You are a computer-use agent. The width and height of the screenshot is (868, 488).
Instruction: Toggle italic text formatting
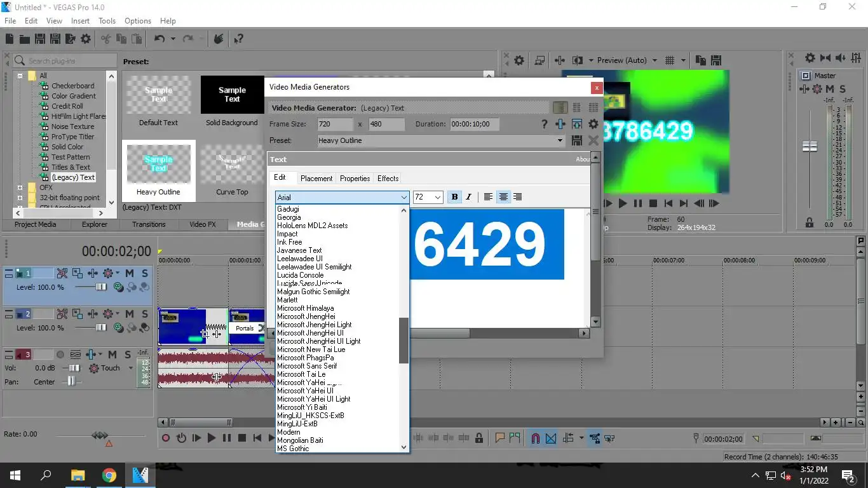point(469,197)
